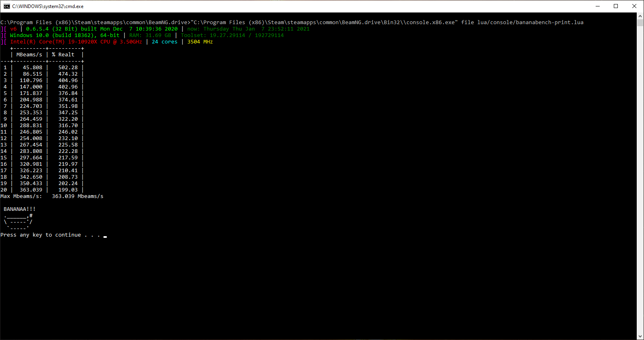
Task: Click the value 347.25 in row 8
Action: click(x=68, y=113)
